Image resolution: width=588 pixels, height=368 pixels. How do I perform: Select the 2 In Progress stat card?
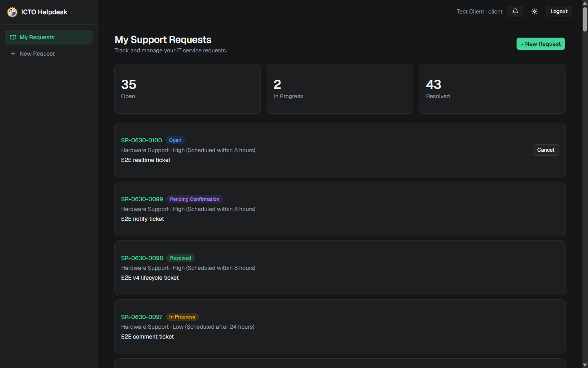340,89
